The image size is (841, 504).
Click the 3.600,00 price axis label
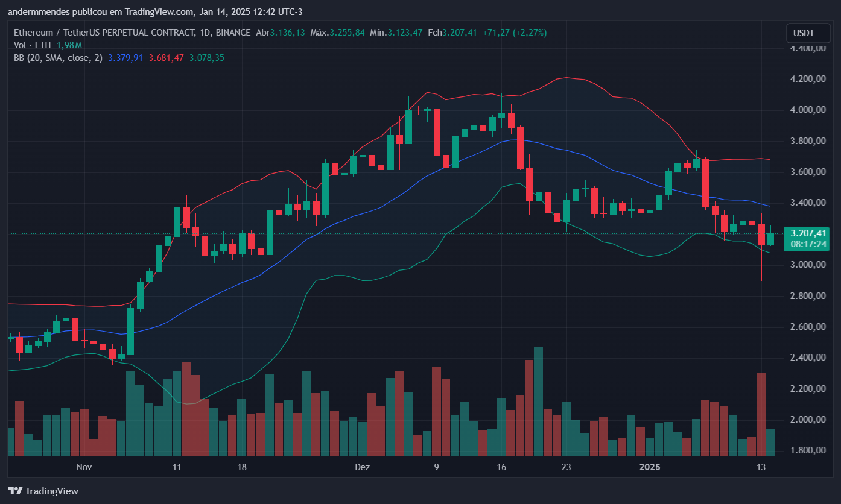[x=807, y=172]
